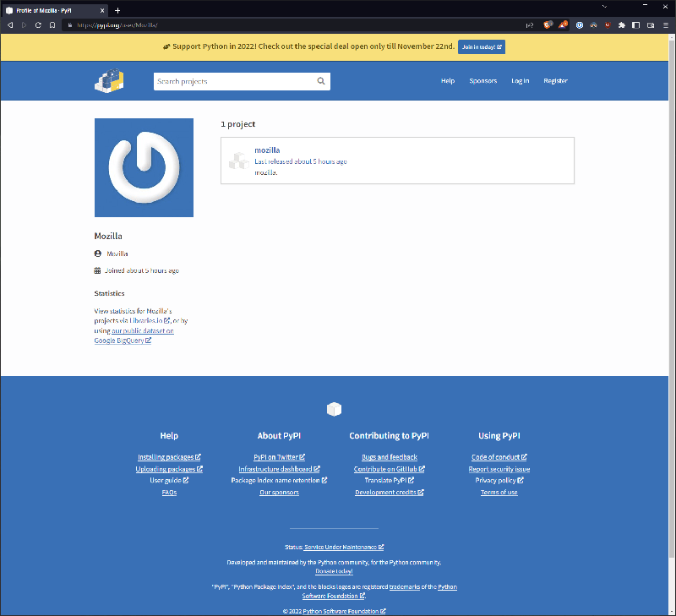Open Development credits link

390,493
